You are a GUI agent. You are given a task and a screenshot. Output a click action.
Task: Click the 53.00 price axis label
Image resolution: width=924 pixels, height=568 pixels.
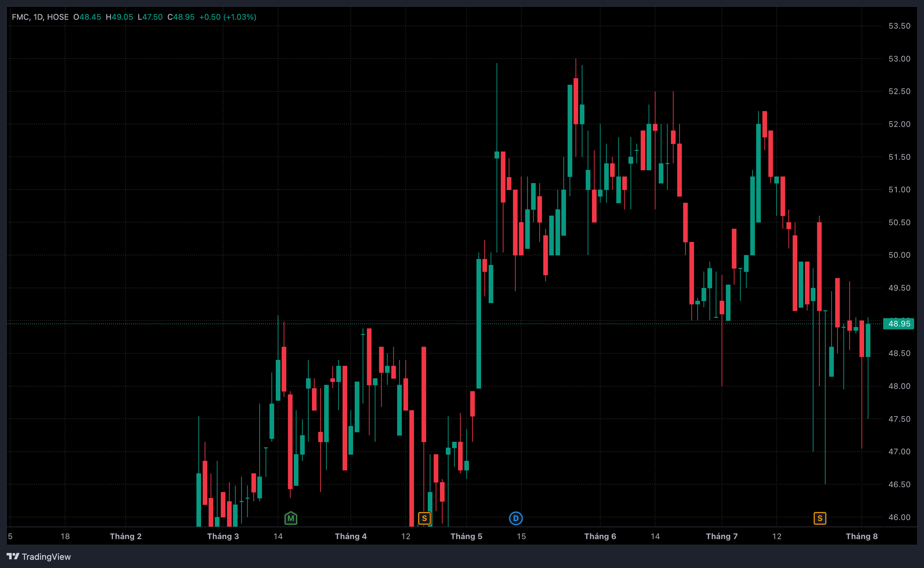point(899,58)
